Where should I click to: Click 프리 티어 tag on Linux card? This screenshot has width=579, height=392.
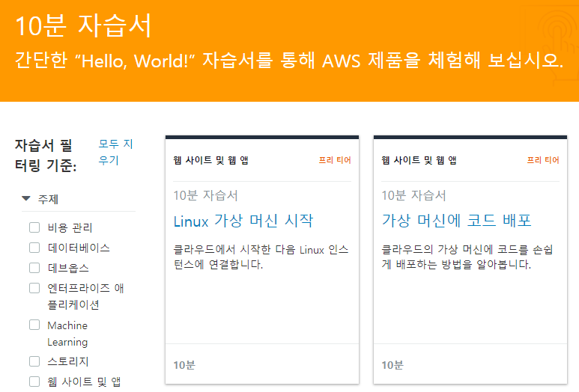coord(335,160)
